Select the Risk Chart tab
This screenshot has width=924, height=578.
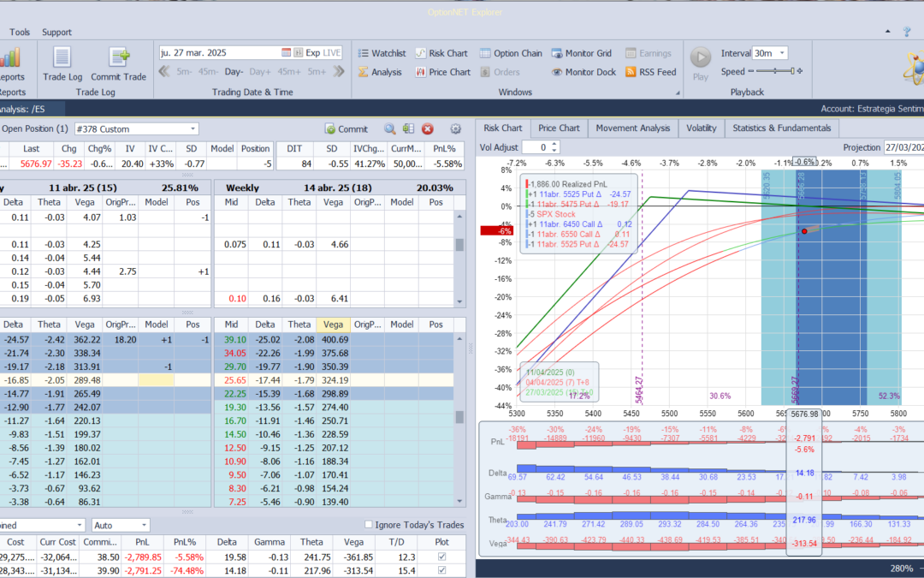pos(503,128)
